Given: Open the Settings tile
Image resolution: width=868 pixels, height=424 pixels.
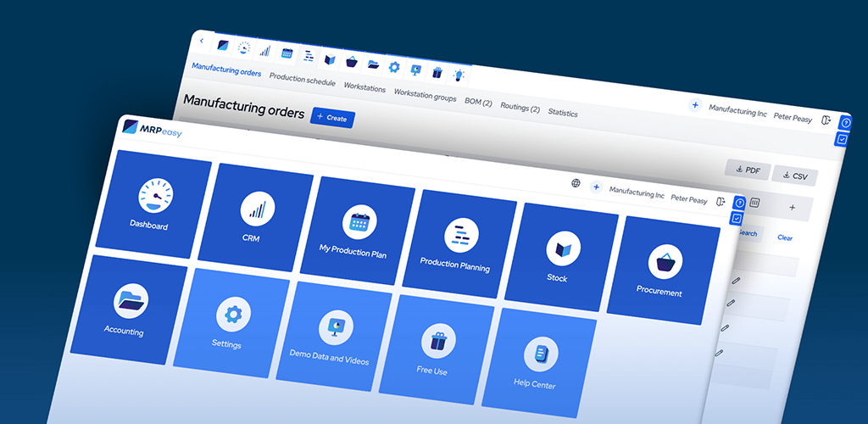Looking at the screenshot, I should [231, 324].
